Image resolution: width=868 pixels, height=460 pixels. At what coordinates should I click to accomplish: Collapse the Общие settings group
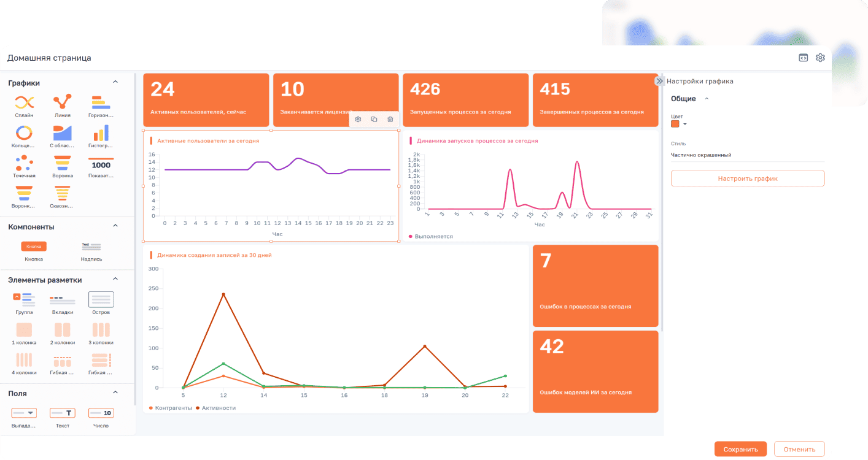click(x=706, y=99)
